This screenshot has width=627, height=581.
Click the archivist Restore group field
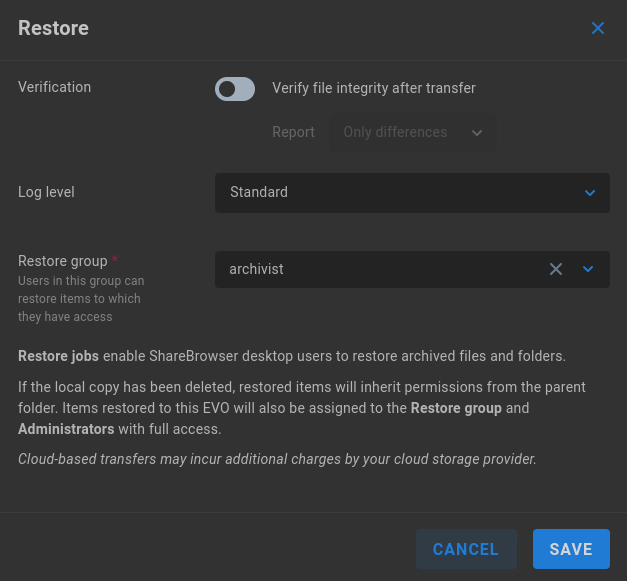point(412,270)
